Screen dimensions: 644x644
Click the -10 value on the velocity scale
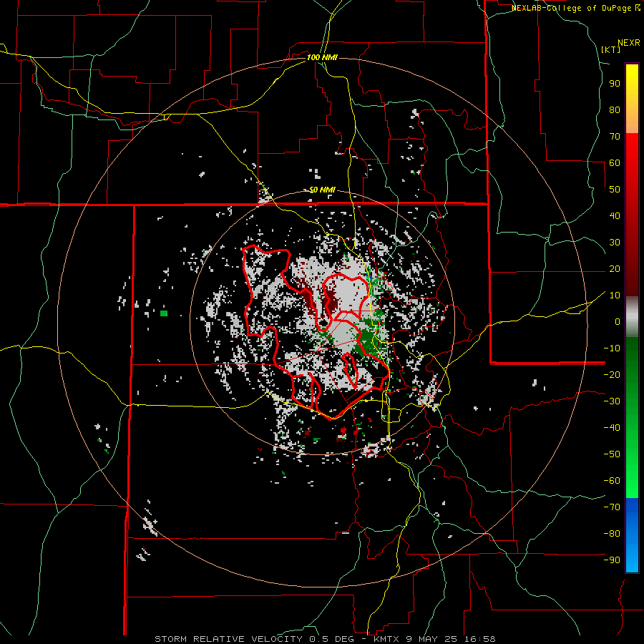(612, 348)
